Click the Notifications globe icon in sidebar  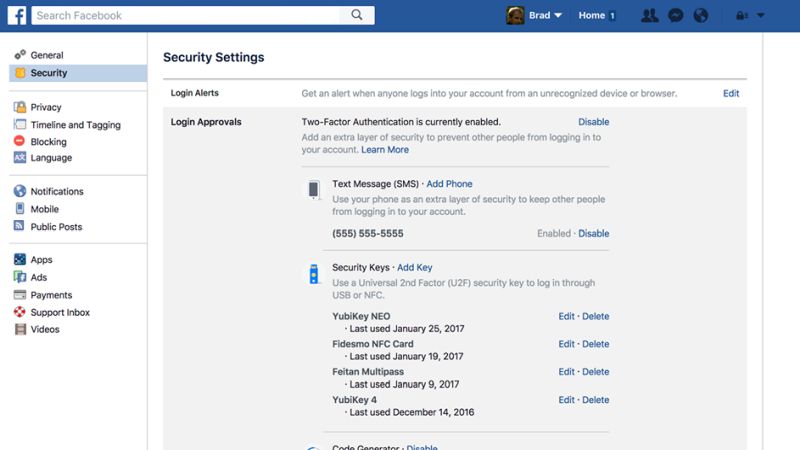pos(20,191)
